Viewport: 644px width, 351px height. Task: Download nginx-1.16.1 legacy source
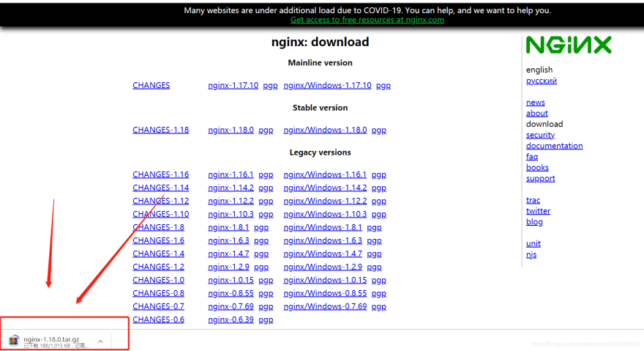[x=231, y=174]
